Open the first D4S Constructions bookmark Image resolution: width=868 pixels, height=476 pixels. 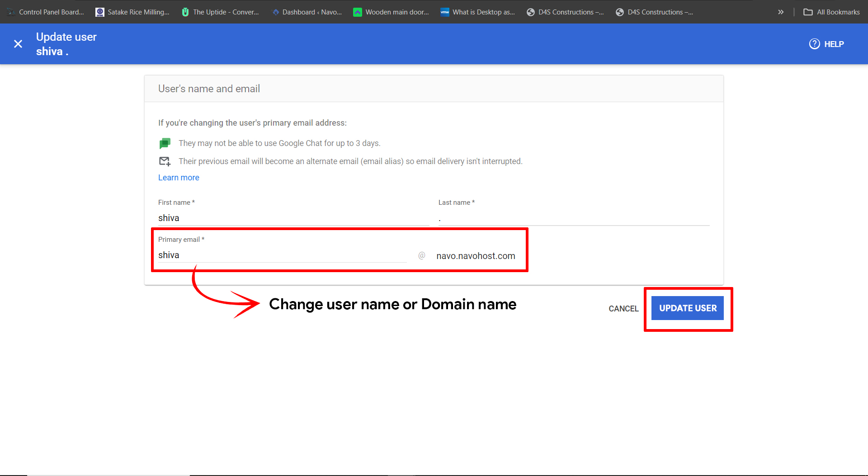[565, 12]
